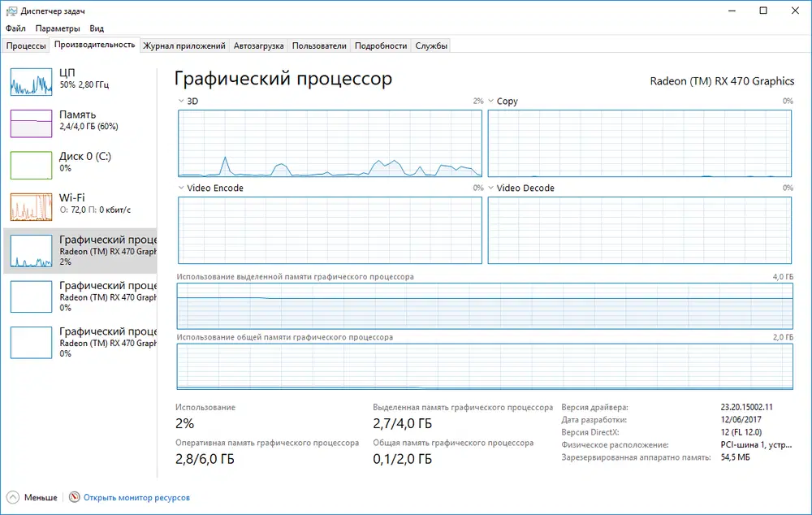Open the Video Encode engine dropdown
This screenshot has width=812, height=515.
(x=181, y=188)
